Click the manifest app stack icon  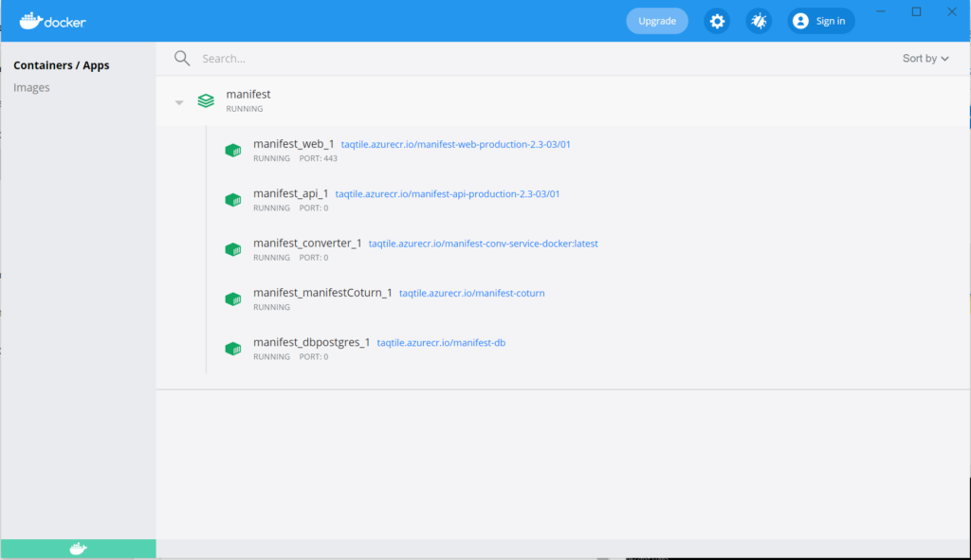tap(206, 100)
